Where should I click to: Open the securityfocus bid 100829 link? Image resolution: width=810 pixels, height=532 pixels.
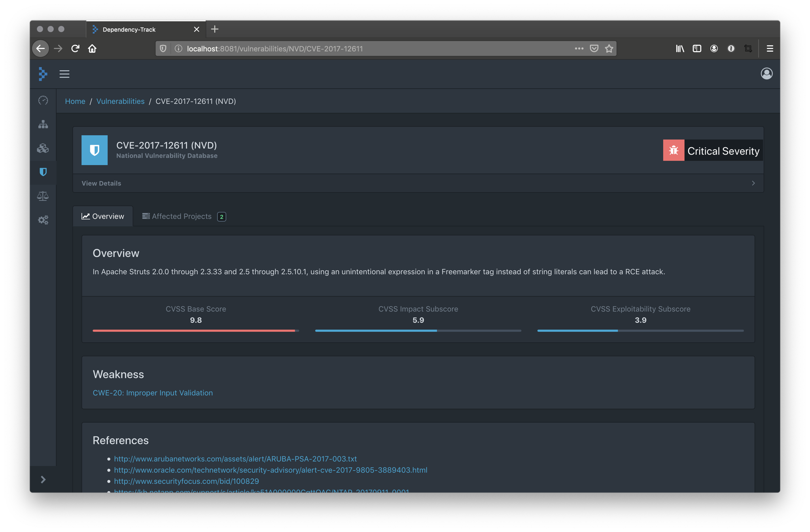186,481
